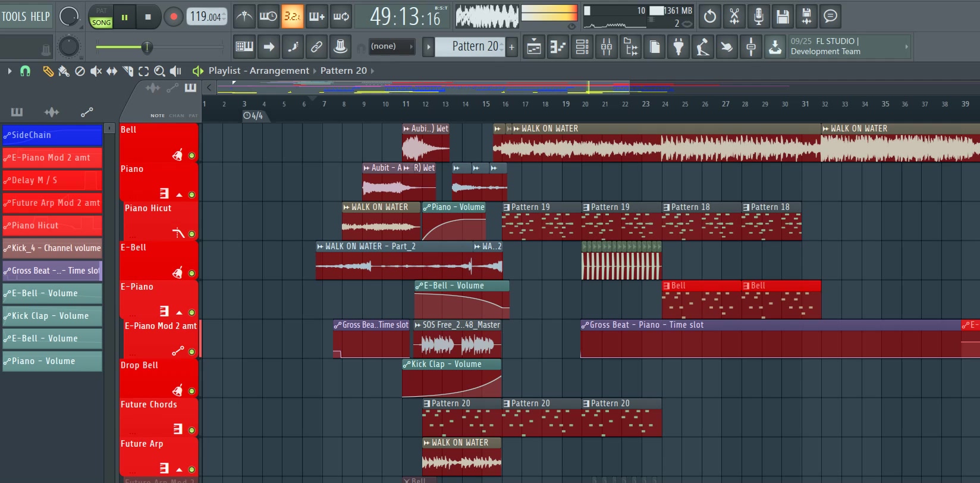Viewport: 980px width, 483px height.
Task: Select the CHAN tab above the track headers
Action: (x=177, y=116)
